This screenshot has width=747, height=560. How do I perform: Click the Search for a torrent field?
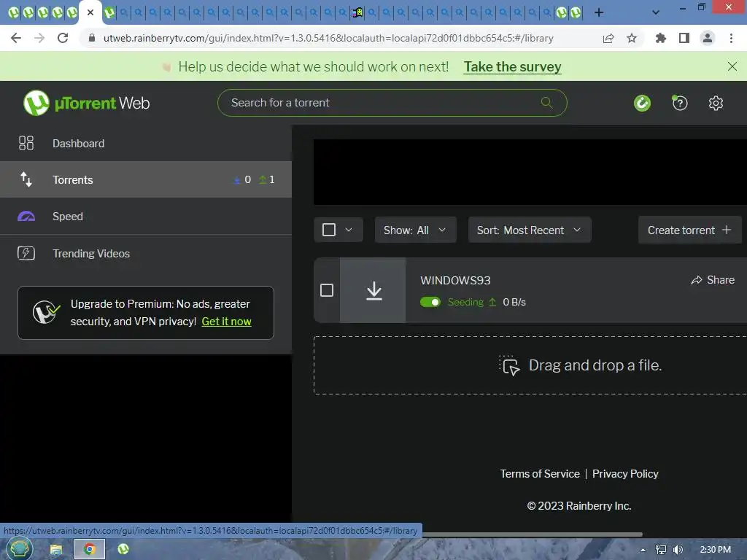pos(392,103)
